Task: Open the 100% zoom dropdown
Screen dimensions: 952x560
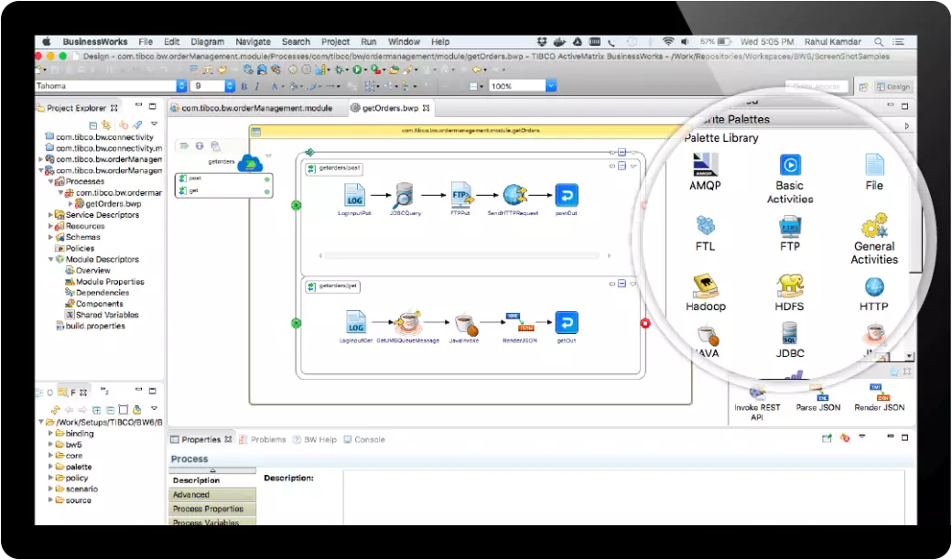Action: pos(551,86)
